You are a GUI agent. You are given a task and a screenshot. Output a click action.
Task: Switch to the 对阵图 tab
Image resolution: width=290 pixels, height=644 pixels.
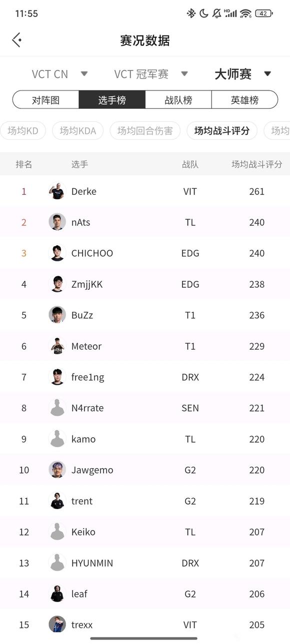point(45,99)
